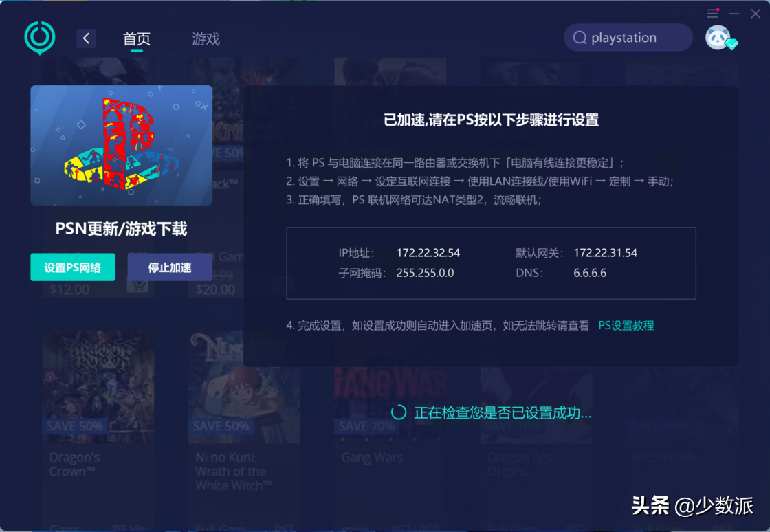Click the search magnifier icon
The width and height of the screenshot is (770, 532).
click(x=580, y=38)
